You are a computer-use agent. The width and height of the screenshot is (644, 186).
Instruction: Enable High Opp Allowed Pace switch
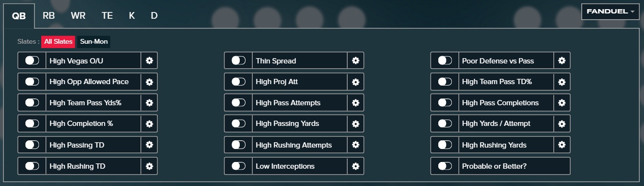[x=32, y=82]
